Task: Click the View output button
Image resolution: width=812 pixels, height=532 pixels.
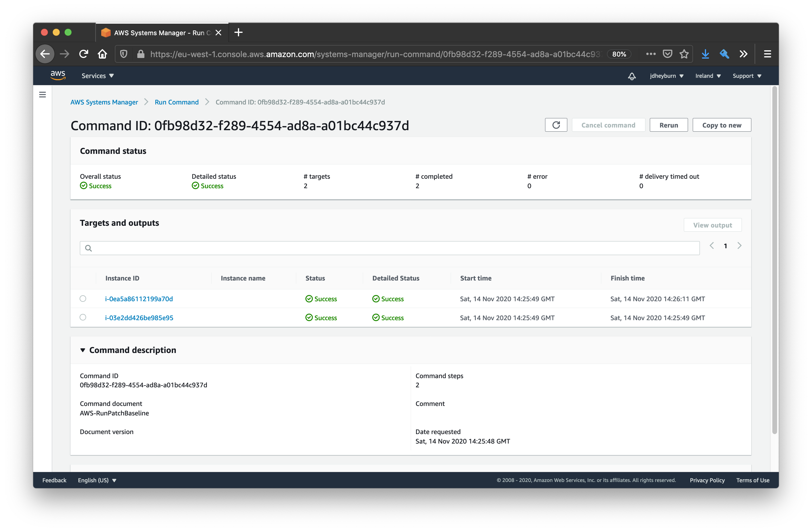Action: [x=712, y=225]
